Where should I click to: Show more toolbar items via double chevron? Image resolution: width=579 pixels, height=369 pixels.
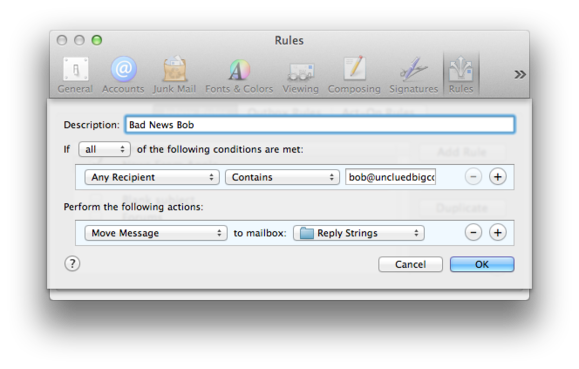520,75
